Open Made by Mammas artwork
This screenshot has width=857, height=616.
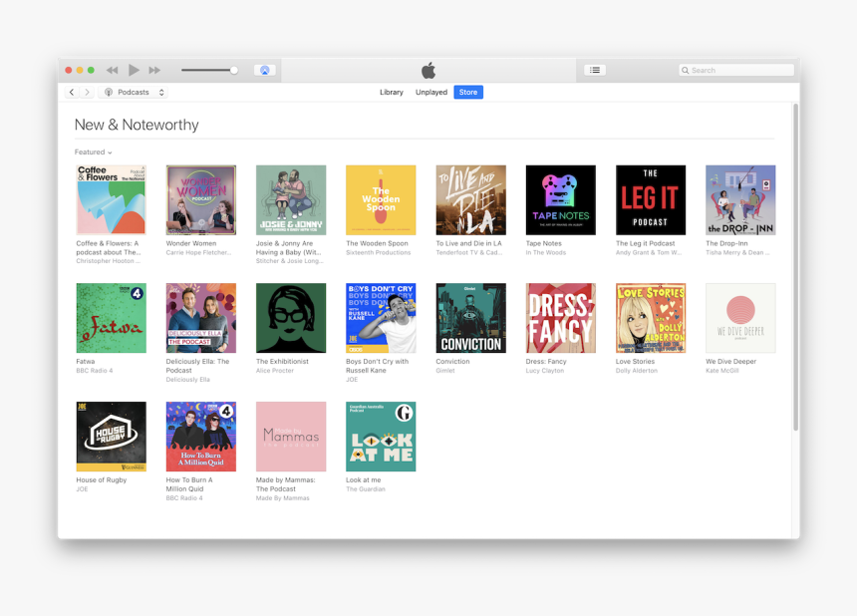pyautogui.click(x=291, y=437)
